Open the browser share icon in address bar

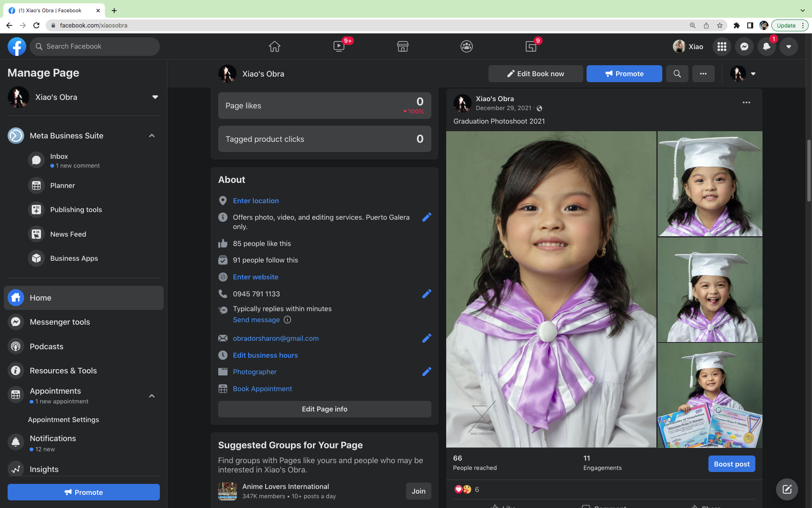tap(706, 25)
